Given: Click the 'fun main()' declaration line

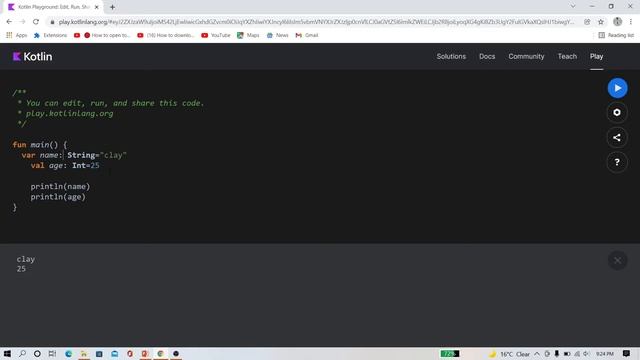Looking at the screenshot, I should [40, 144].
